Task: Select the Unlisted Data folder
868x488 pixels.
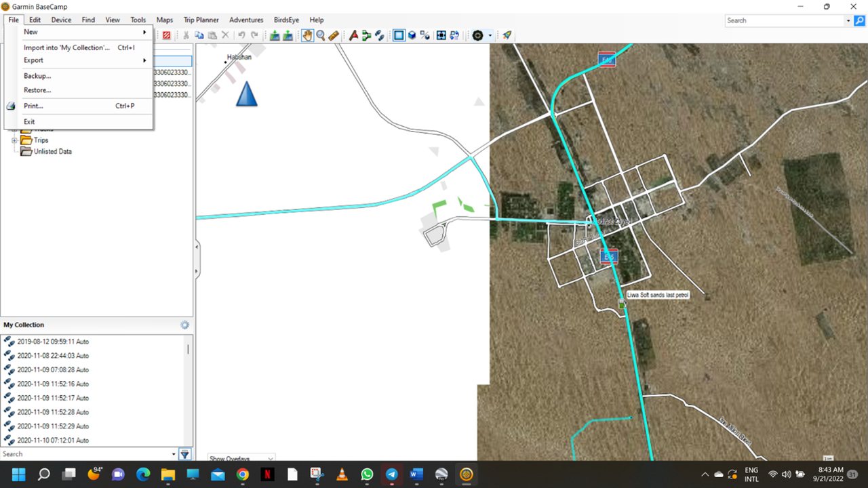Action: coord(47,152)
